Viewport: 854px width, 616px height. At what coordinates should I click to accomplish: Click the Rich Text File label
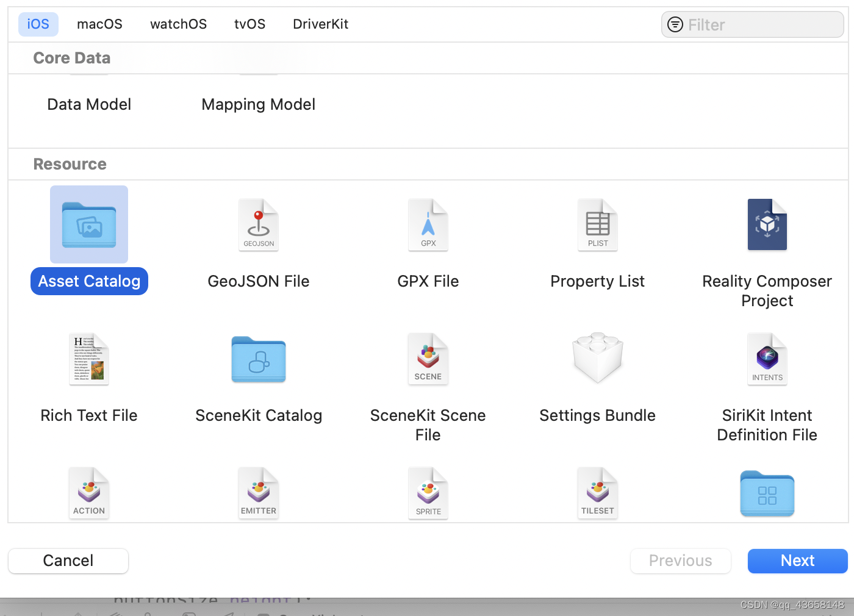tap(89, 415)
